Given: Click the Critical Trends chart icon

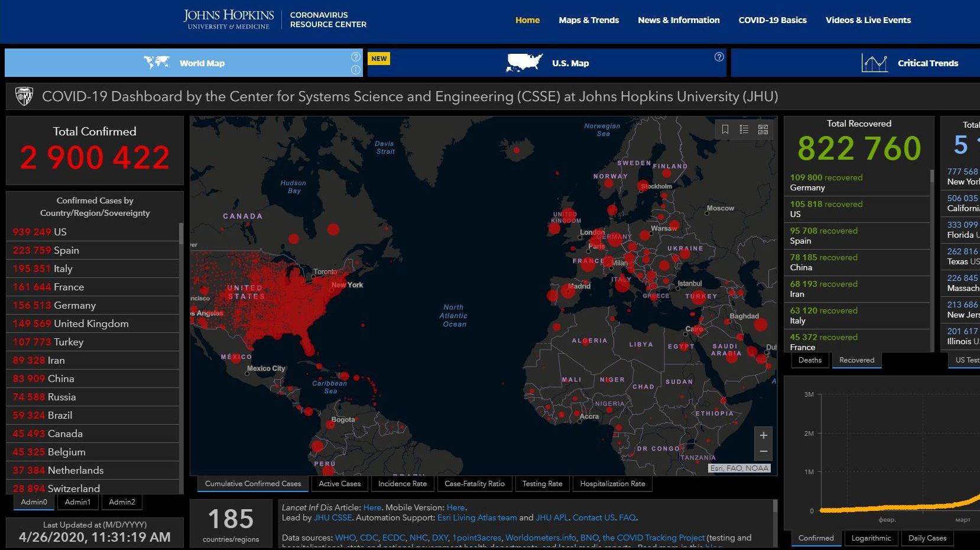Looking at the screenshot, I should click(874, 63).
